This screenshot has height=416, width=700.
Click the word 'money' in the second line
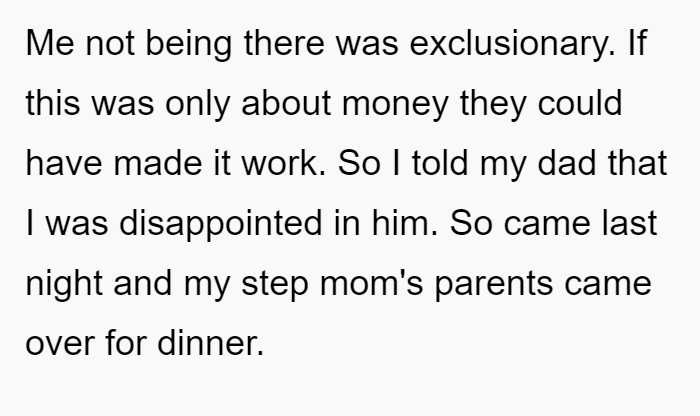click(395, 104)
